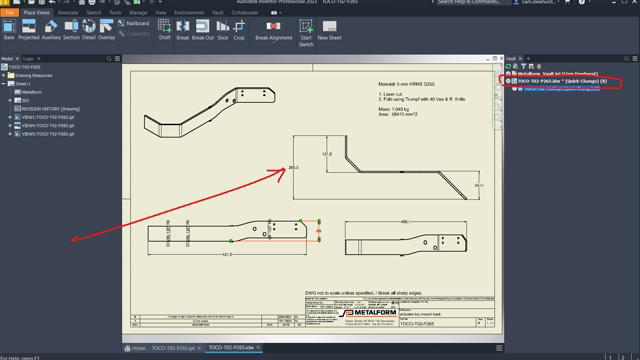Image resolution: width=640 pixels, height=360 pixels.
Task: Click the Nailboard tool
Action: pyautogui.click(x=134, y=23)
